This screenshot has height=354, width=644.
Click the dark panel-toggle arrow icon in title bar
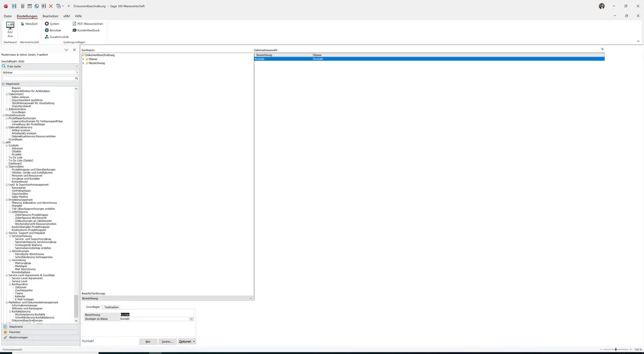(x=43, y=6)
